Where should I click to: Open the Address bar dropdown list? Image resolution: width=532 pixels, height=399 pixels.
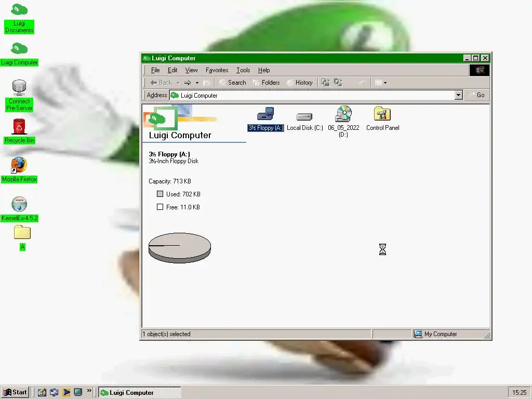458,95
